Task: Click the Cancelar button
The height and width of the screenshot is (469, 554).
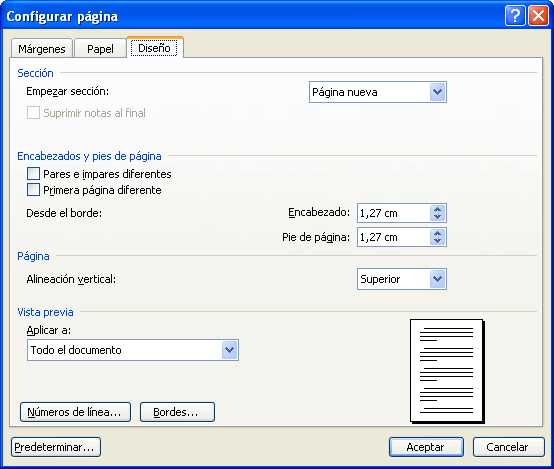Action: click(x=508, y=447)
